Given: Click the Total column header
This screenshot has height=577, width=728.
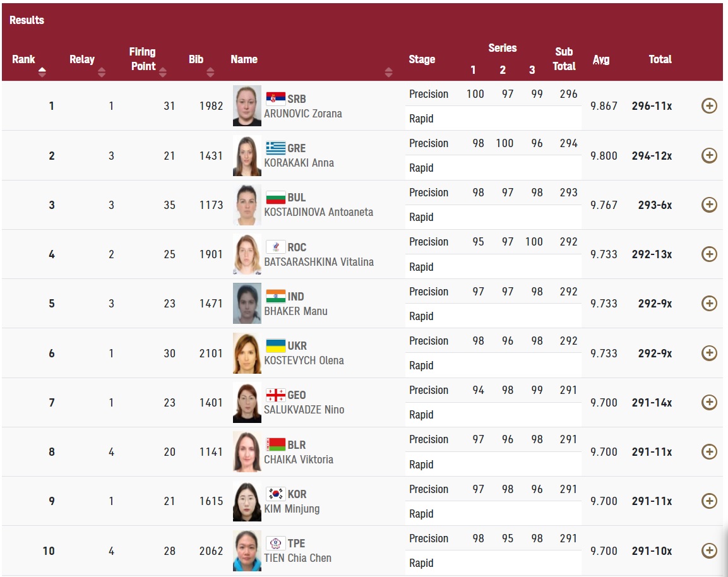Looking at the screenshot, I should 660,59.
